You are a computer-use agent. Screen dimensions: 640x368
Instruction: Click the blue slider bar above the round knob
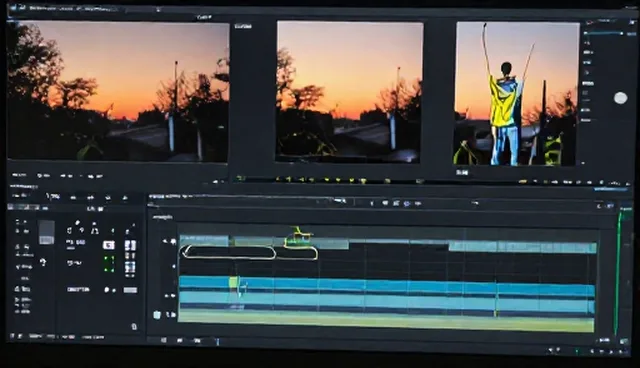(x=602, y=33)
